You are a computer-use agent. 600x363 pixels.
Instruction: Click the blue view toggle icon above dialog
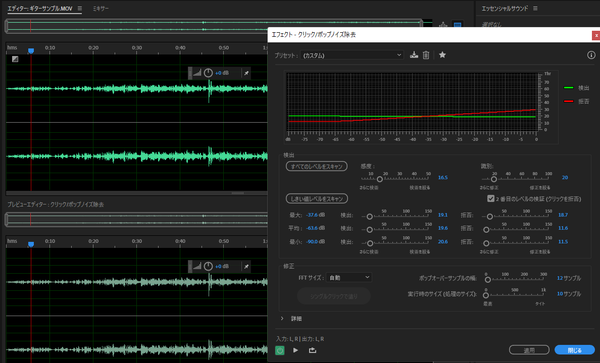tap(457, 25)
